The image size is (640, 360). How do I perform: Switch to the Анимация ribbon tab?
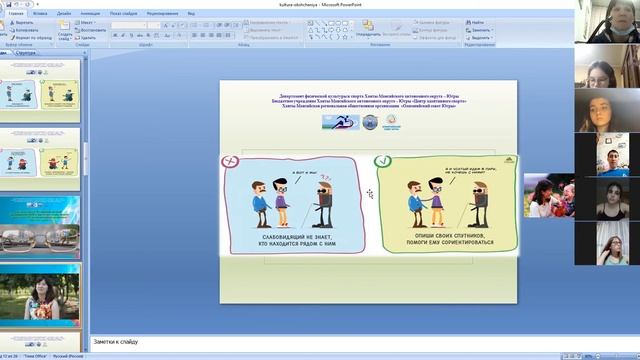click(90, 13)
